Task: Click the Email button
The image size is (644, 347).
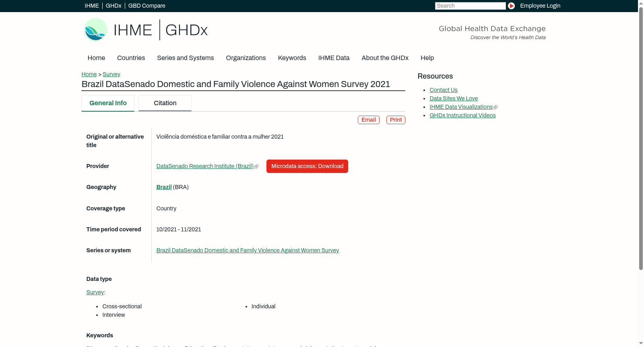Action: click(369, 120)
